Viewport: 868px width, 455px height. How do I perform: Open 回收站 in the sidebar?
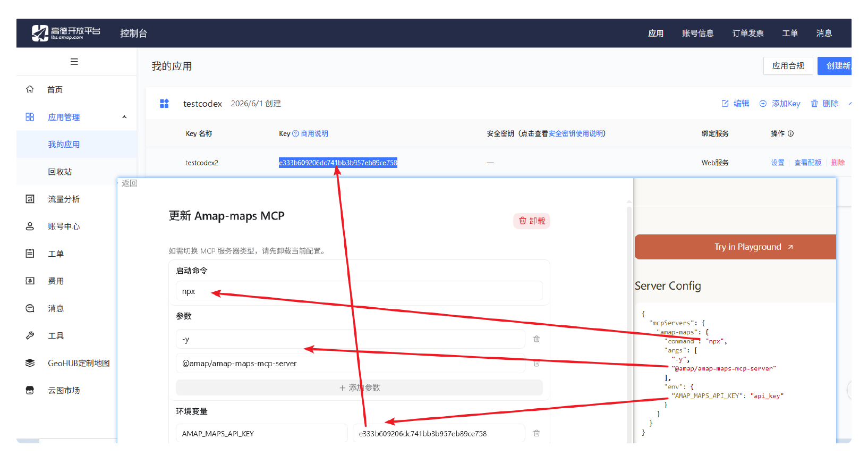point(60,172)
